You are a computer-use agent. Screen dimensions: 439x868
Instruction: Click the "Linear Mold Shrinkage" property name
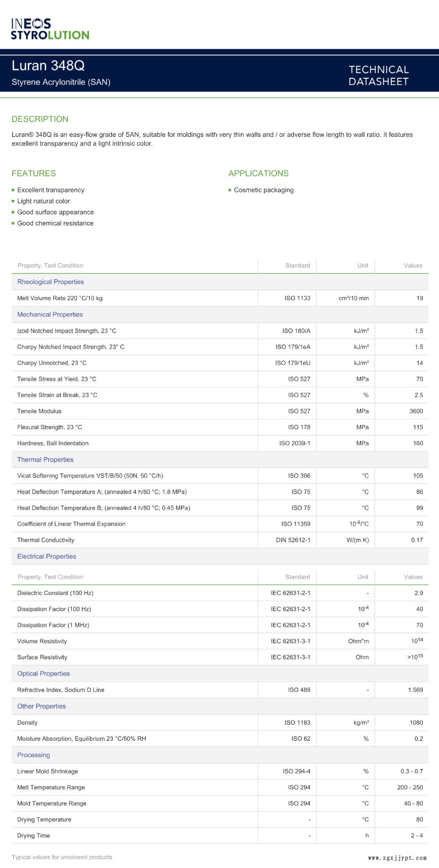tap(47, 771)
